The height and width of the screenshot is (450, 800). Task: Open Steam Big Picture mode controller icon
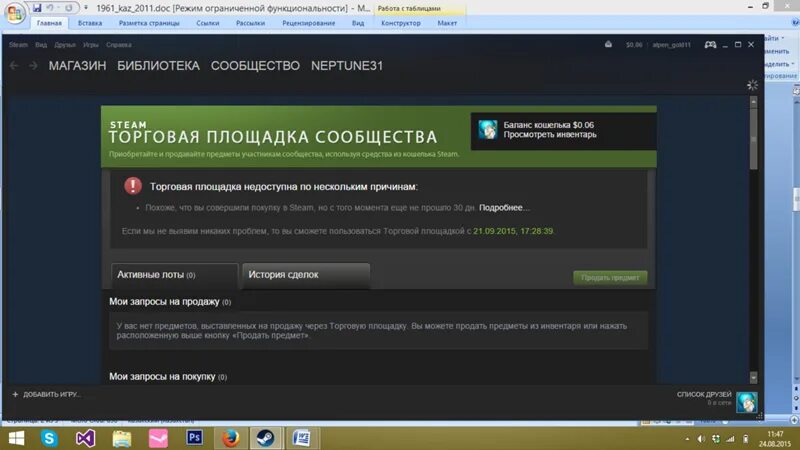pyautogui.click(x=710, y=45)
